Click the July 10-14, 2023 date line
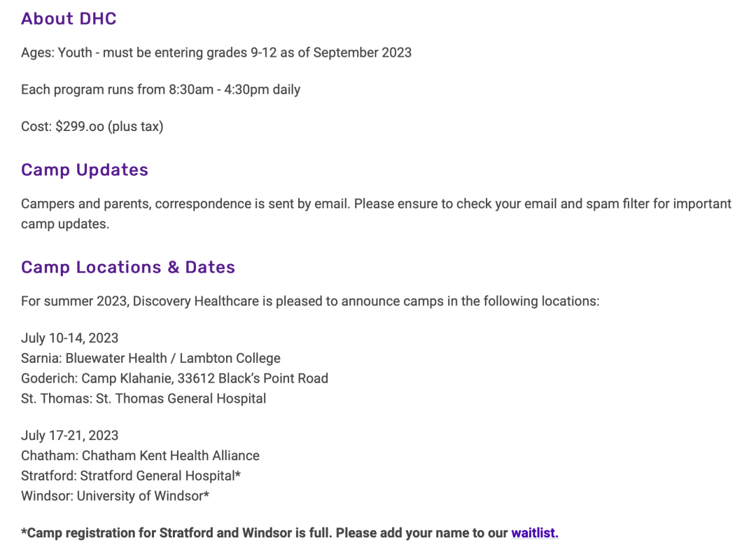The image size is (756, 545). [x=69, y=338]
